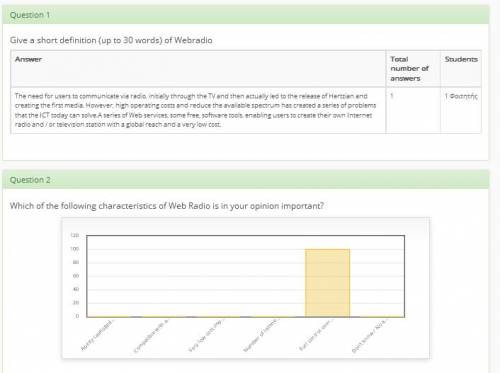Click the 'Don't know / N/A' axis label
The image size is (500, 373).
pyautogui.click(x=370, y=336)
